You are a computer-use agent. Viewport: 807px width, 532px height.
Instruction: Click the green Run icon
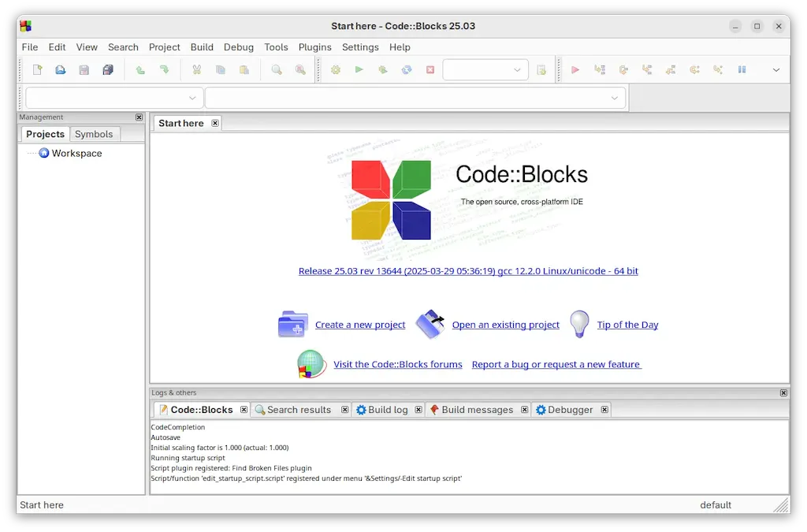[x=359, y=69]
